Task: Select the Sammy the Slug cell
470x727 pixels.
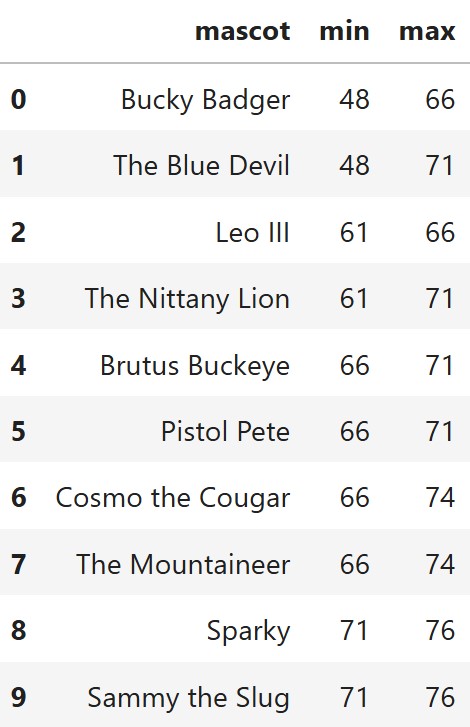Action: pyautogui.click(x=189, y=697)
